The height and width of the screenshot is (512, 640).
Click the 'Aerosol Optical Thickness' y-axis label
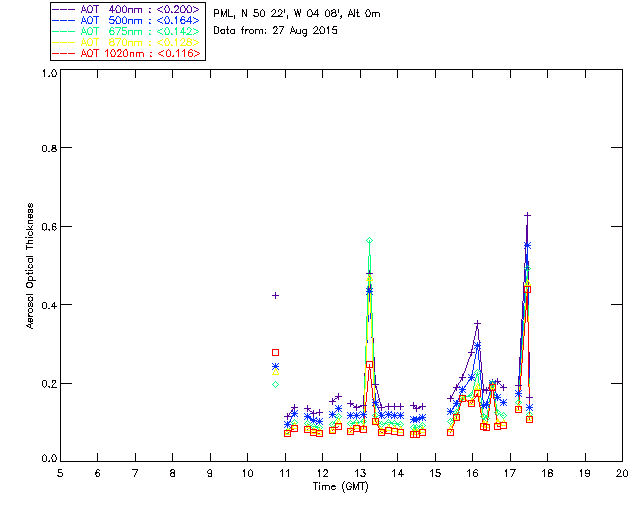(x=30, y=266)
